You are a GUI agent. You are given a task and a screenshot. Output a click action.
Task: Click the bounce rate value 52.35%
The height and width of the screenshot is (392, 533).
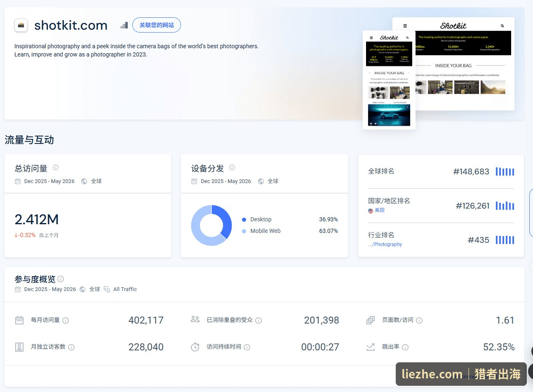(499, 347)
